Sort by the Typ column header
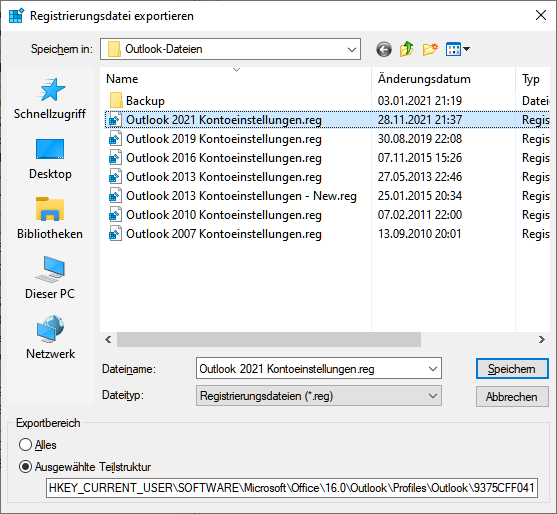 [533, 79]
